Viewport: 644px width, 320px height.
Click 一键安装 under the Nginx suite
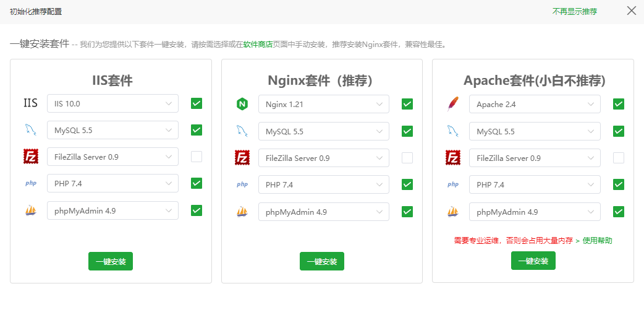(x=322, y=261)
